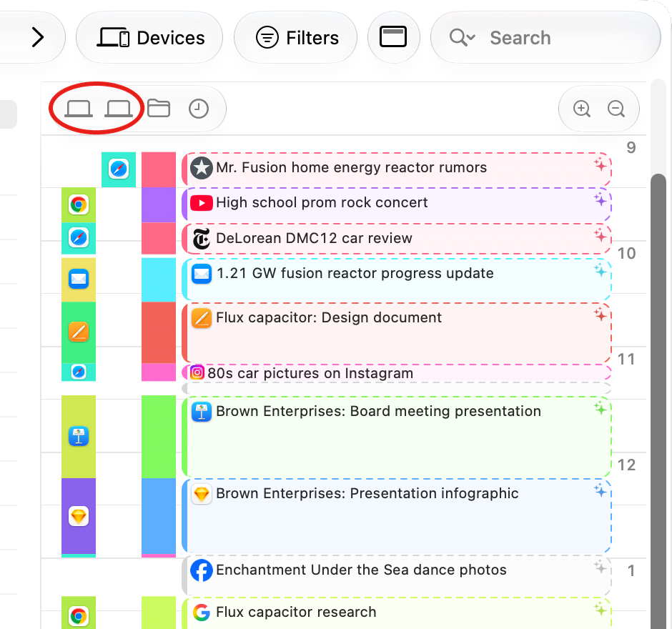Toggle the folder projects column
This screenshot has width=672, height=629.
159,108
